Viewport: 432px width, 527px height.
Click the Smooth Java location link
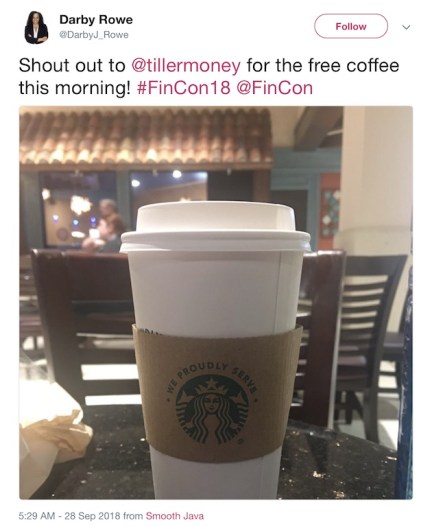pos(174,516)
